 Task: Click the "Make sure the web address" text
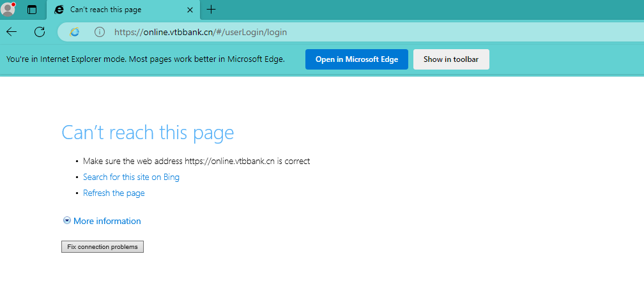coord(196,161)
